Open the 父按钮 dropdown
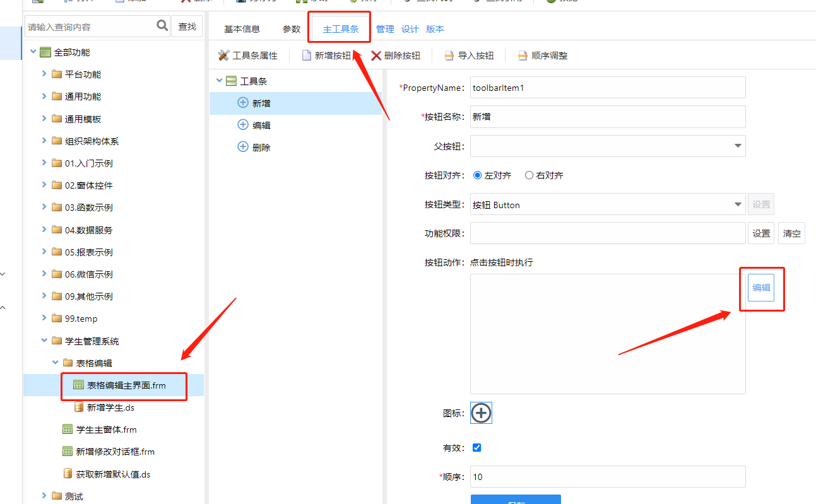Screen dimensions: 816x504 coord(738,146)
